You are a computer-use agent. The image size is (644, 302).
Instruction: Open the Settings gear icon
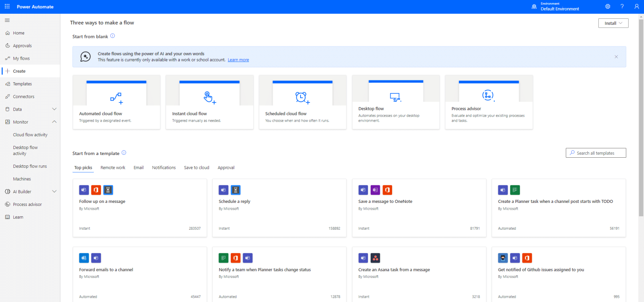(x=608, y=7)
